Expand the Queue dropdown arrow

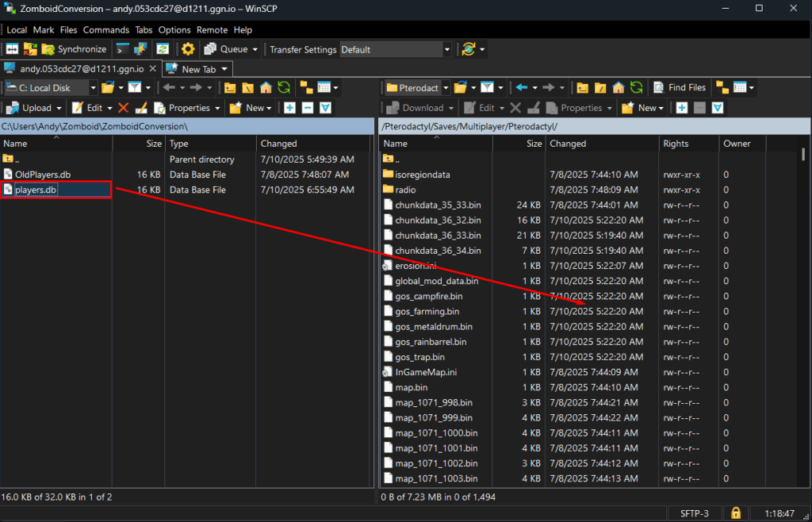pyautogui.click(x=255, y=49)
